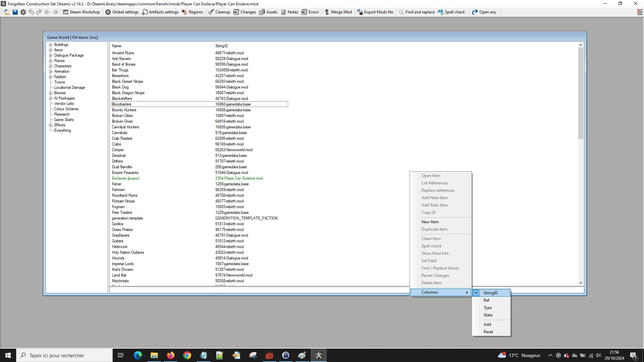Open Find and replace

point(417,12)
